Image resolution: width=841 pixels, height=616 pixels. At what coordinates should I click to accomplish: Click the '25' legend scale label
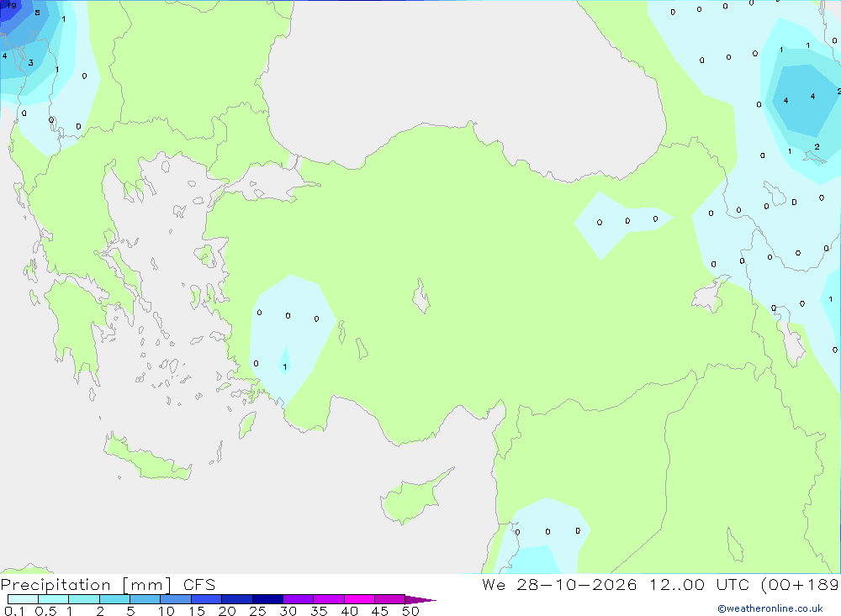point(257,611)
